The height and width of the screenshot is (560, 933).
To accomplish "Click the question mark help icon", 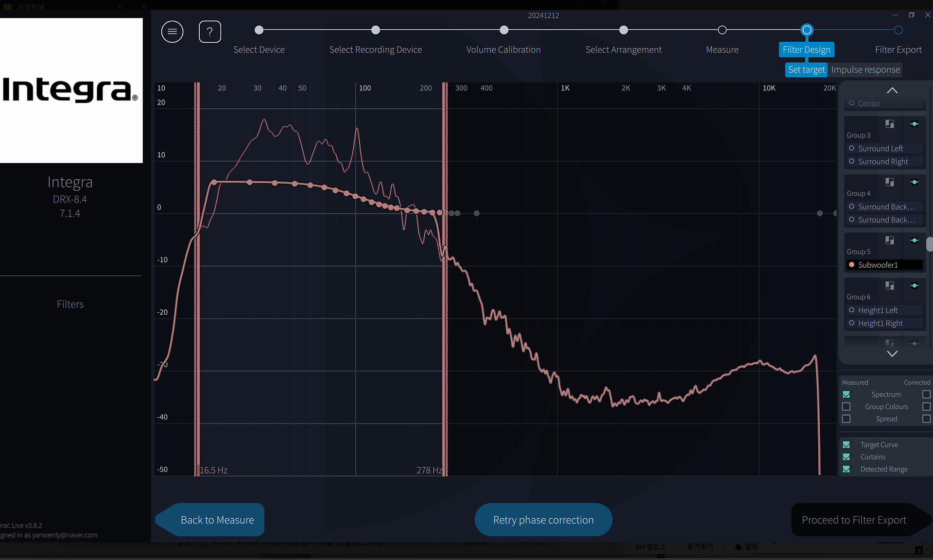I will (210, 32).
